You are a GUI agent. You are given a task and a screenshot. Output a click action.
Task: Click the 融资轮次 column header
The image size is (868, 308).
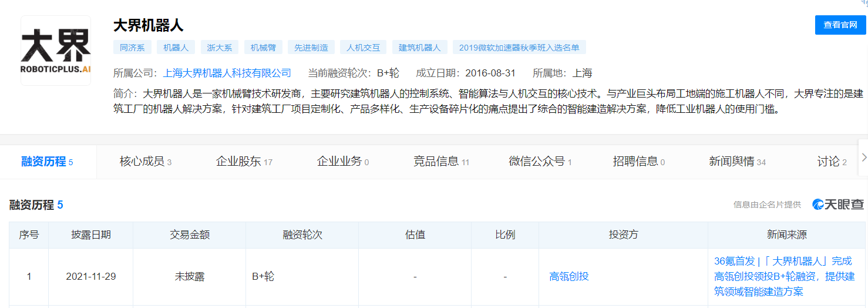[x=302, y=235]
